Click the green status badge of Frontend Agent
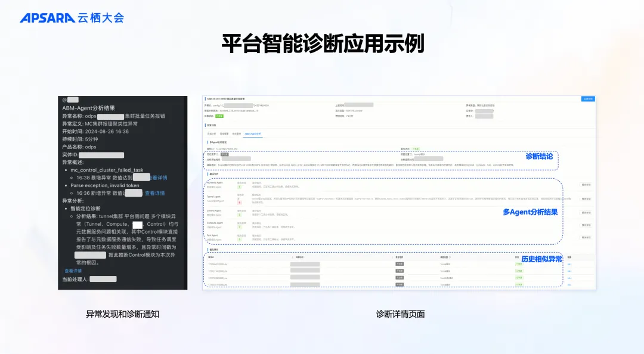The width and height of the screenshot is (644, 354). pos(240,187)
